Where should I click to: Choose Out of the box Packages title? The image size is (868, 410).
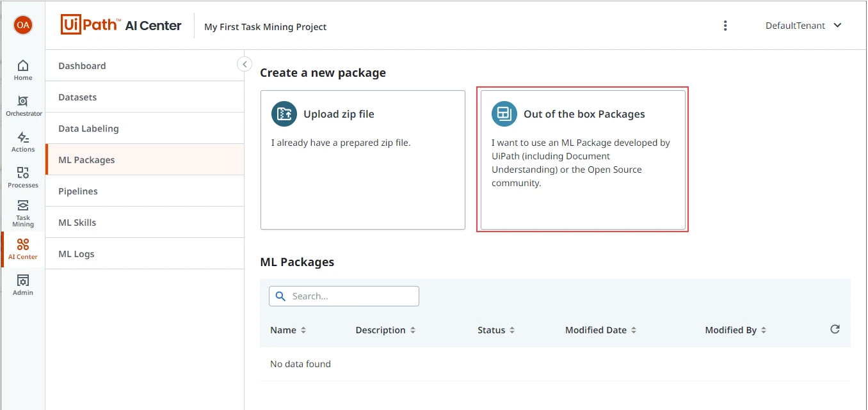pyautogui.click(x=584, y=114)
